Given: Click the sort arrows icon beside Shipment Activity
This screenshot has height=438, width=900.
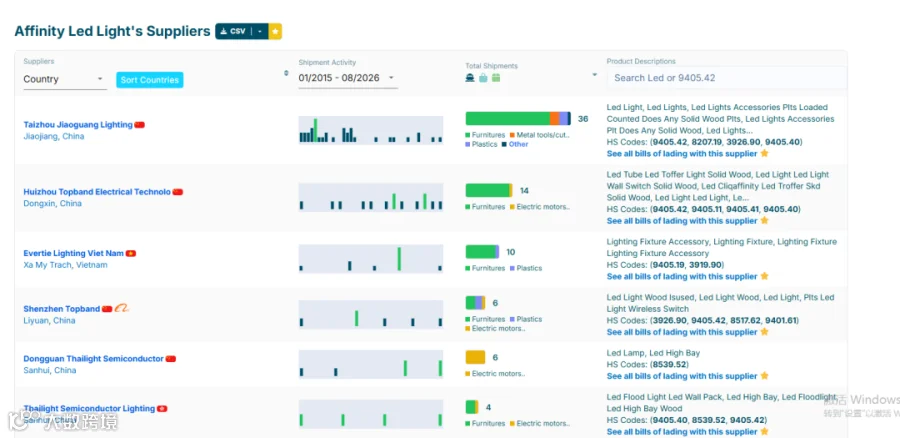Looking at the screenshot, I should point(286,73).
